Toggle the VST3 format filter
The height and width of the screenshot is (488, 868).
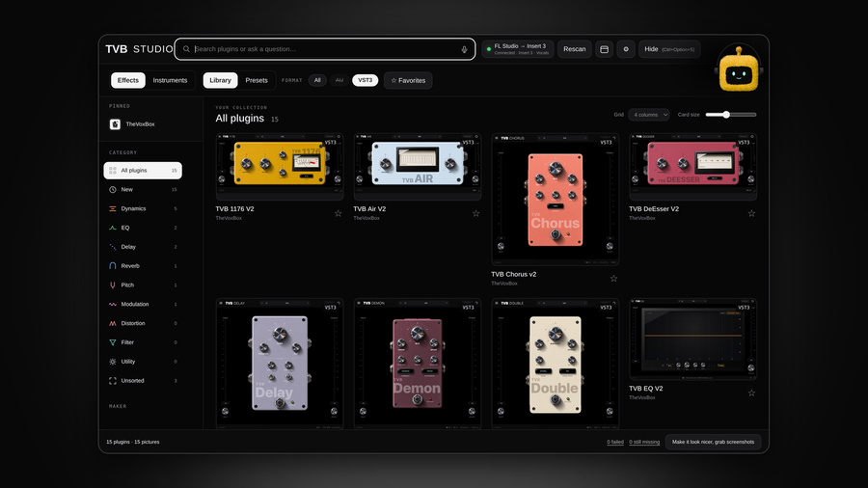(365, 80)
